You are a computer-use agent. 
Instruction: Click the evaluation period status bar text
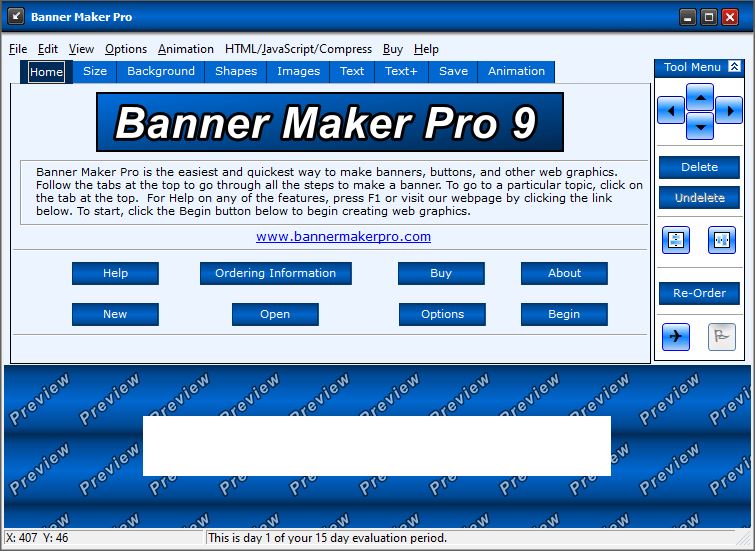tap(327, 538)
